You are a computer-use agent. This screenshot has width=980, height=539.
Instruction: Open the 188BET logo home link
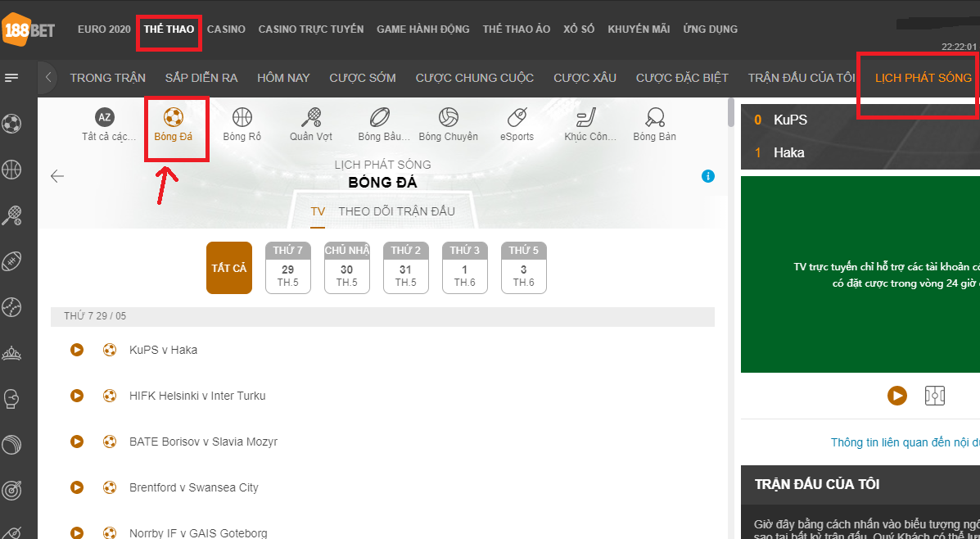pos(28,29)
